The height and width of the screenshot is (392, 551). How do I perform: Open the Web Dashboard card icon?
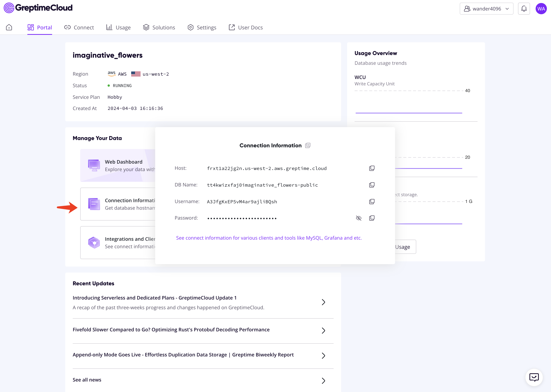click(x=94, y=165)
